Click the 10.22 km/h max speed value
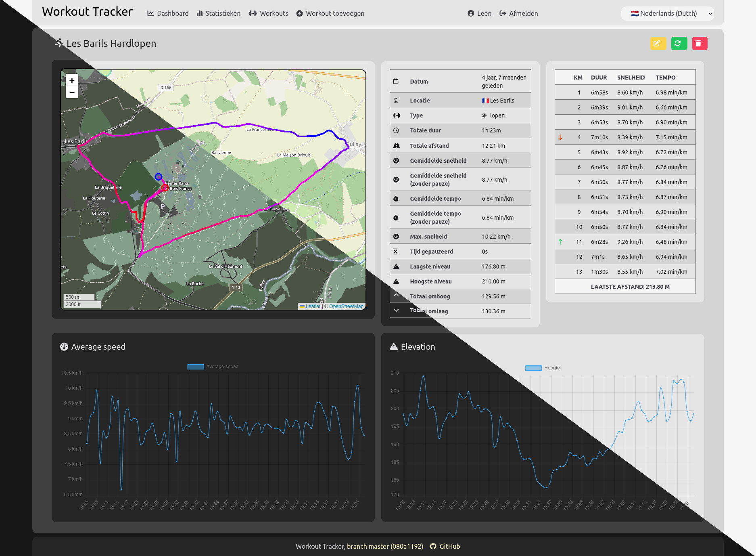 click(496, 237)
